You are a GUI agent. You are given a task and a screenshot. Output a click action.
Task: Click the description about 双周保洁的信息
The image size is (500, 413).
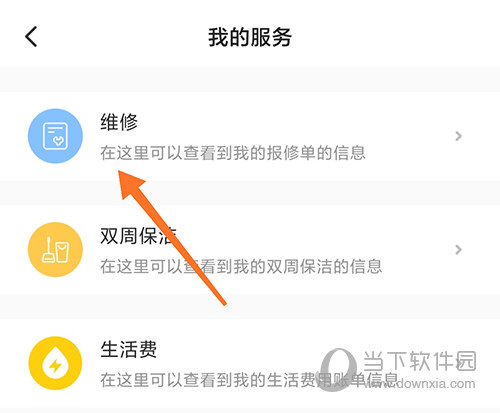pyautogui.click(x=241, y=266)
